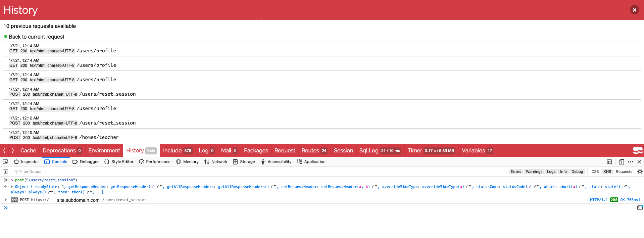Toggle responsive design mode icon
Screen dimensions: 644x238
pyautogui.click(x=621, y=162)
